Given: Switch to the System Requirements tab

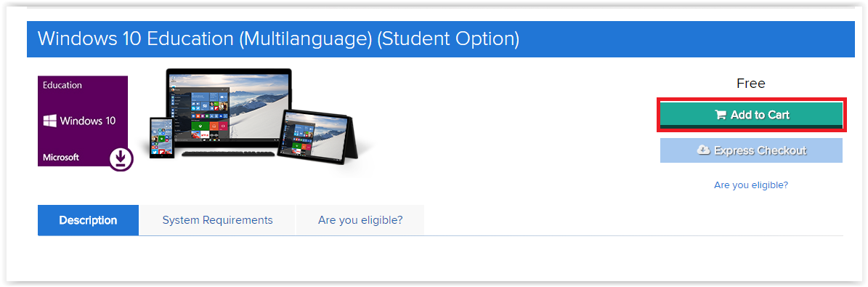Looking at the screenshot, I should 218,220.
